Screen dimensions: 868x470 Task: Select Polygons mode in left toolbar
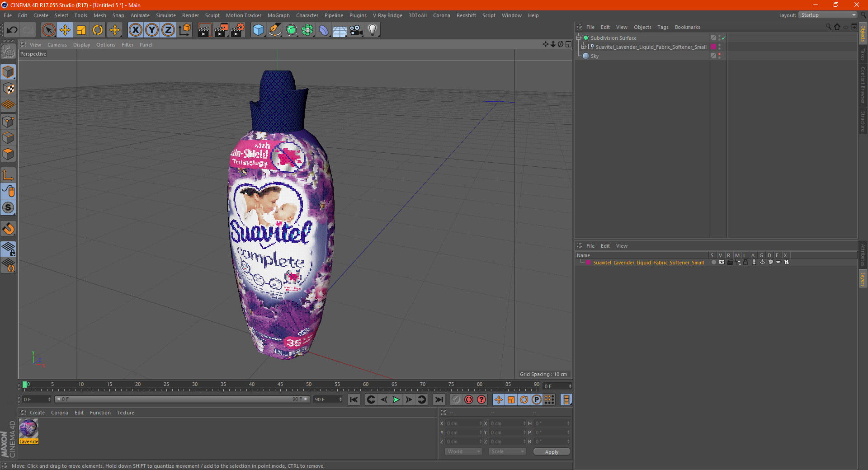click(8, 154)
